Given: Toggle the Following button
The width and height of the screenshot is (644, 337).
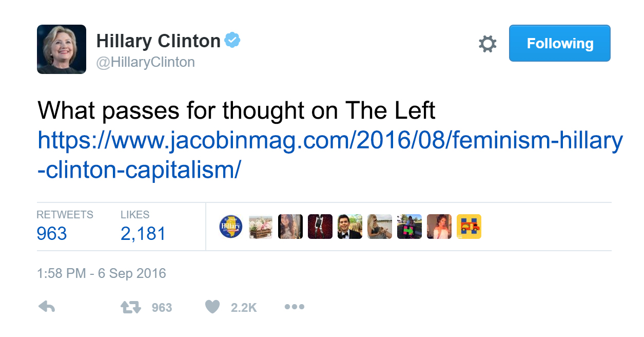Looking at the screenshot, I should [x=559, y=43].
